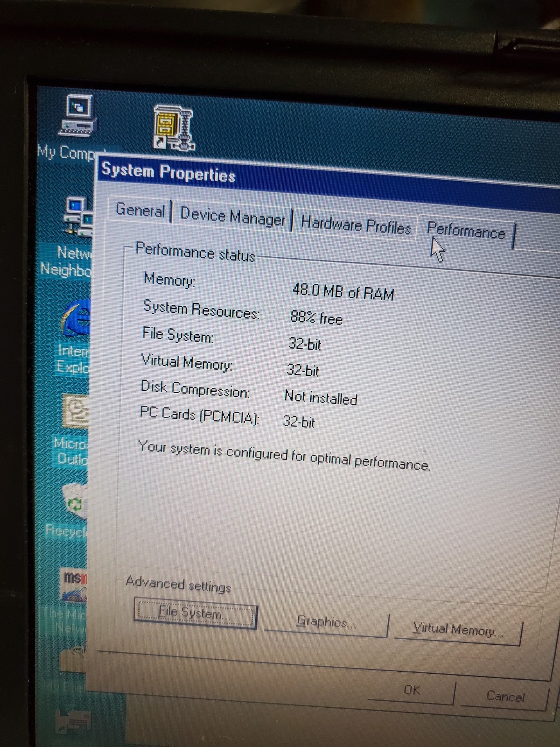Viewport: 560px width, 747px height.
Task: Open the Graphics advanced settings button
Action: pos(326,622)
